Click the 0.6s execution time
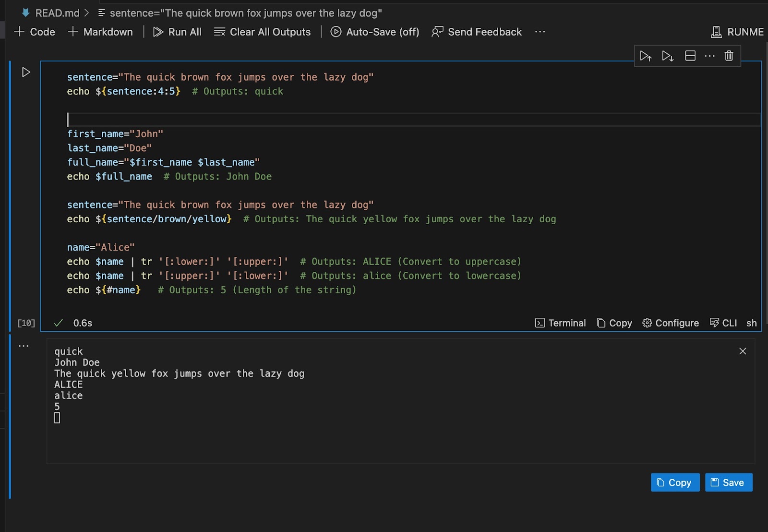The image size is (768, 532). click(x=83, y=323)
